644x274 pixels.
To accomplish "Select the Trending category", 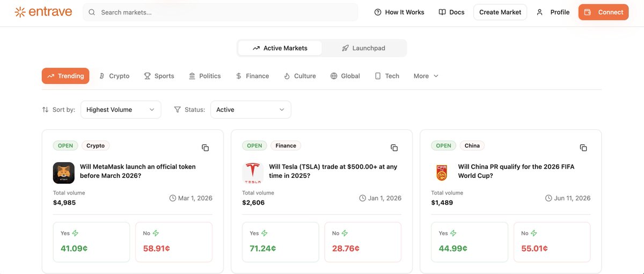I will [65, 76].
